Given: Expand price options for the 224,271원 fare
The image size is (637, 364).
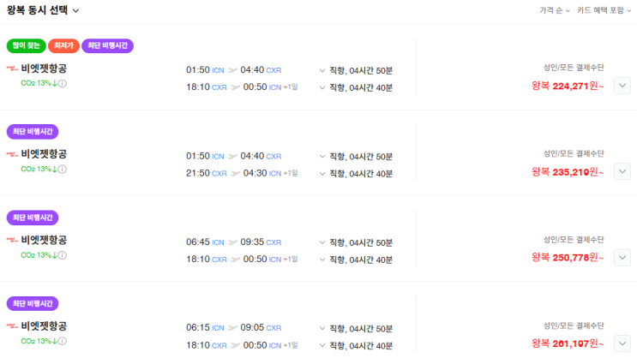Looking at the screenshot, I should 622,85.
